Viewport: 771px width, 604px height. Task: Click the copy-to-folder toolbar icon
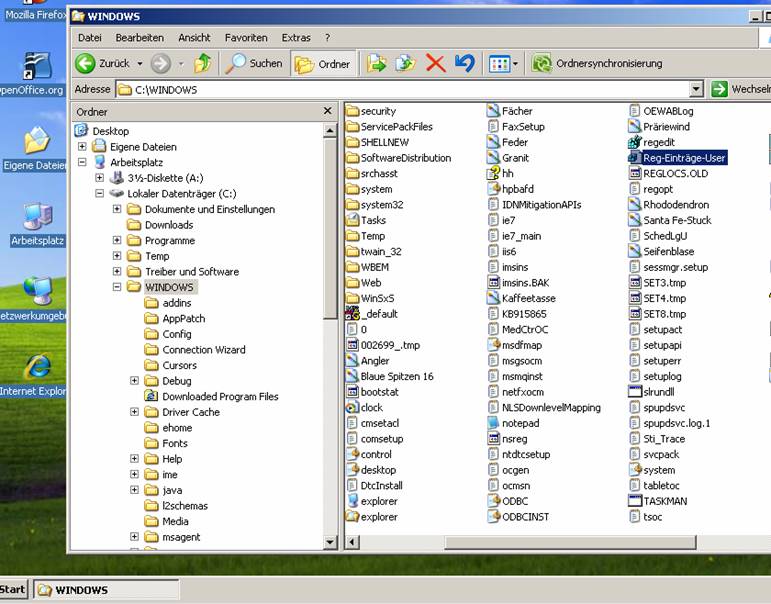(x=406, y=63)
